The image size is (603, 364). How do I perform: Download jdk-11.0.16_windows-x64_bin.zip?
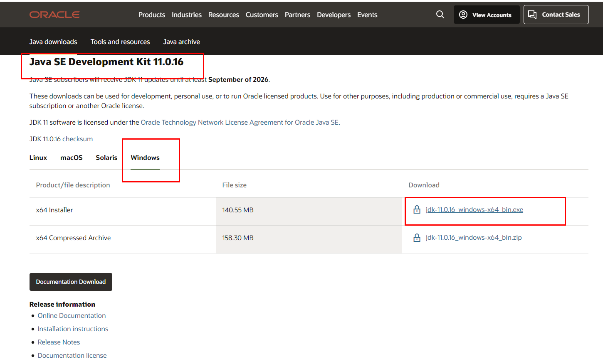coord(474,238)
